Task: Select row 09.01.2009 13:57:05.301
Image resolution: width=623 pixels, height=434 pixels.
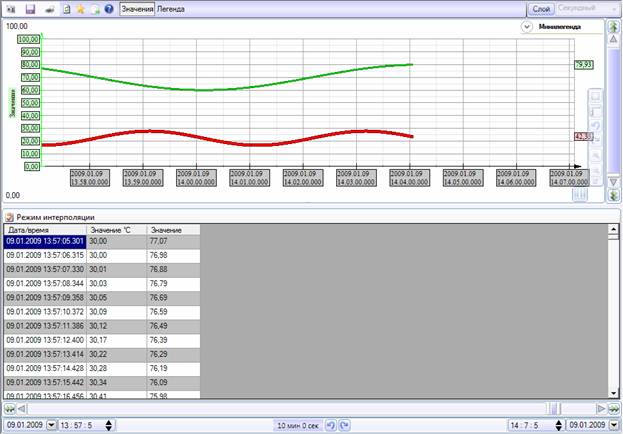Action: point(102,241)
